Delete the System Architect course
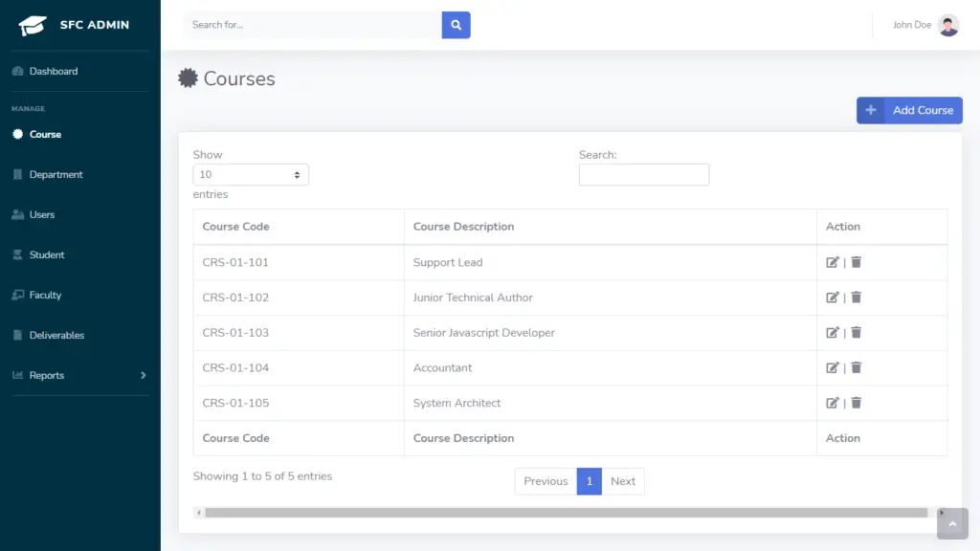The width and height of the screenshot is (980, 551). [x=856, y=403]
